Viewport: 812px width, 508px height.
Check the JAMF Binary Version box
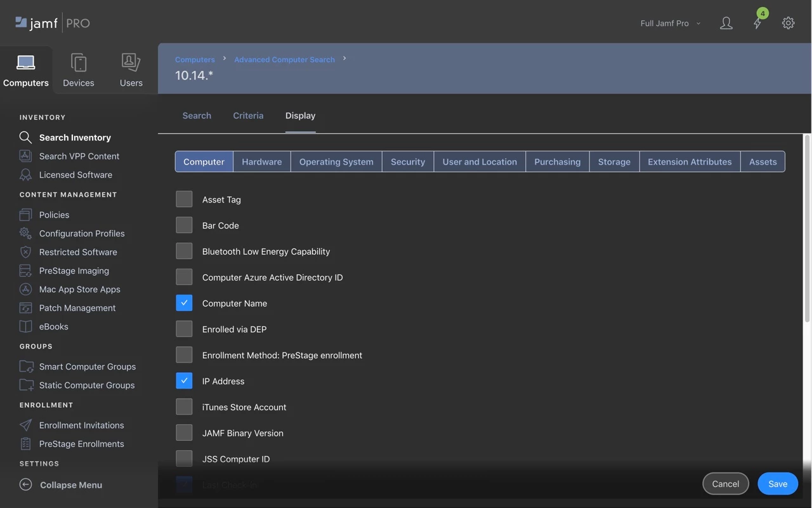(184, 433)
